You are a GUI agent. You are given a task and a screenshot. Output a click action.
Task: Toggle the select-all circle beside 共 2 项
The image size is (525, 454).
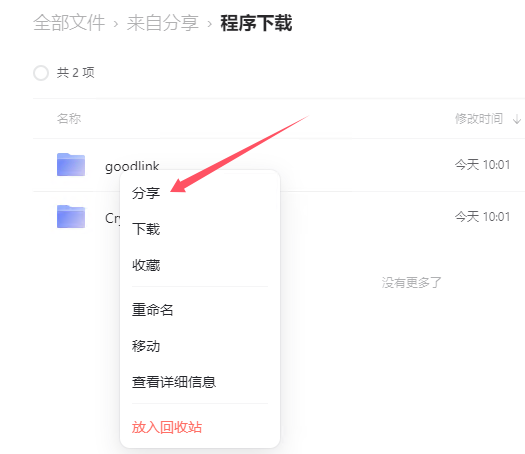click(41, 73)
